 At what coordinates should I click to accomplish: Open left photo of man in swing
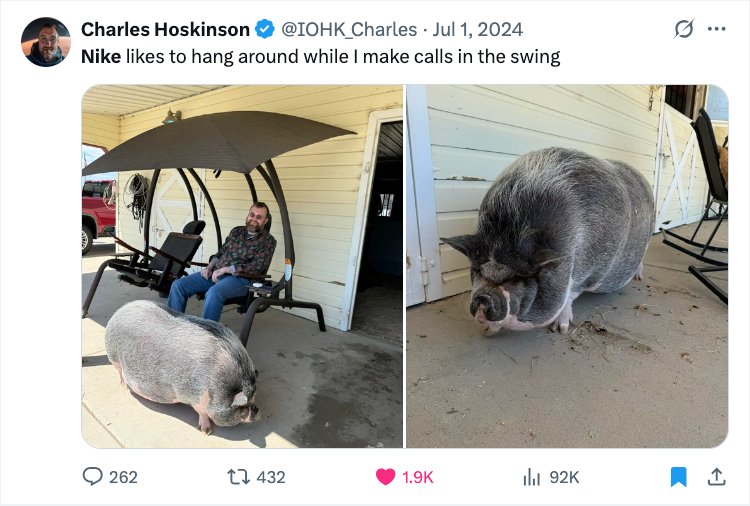[x=242, y=266]
